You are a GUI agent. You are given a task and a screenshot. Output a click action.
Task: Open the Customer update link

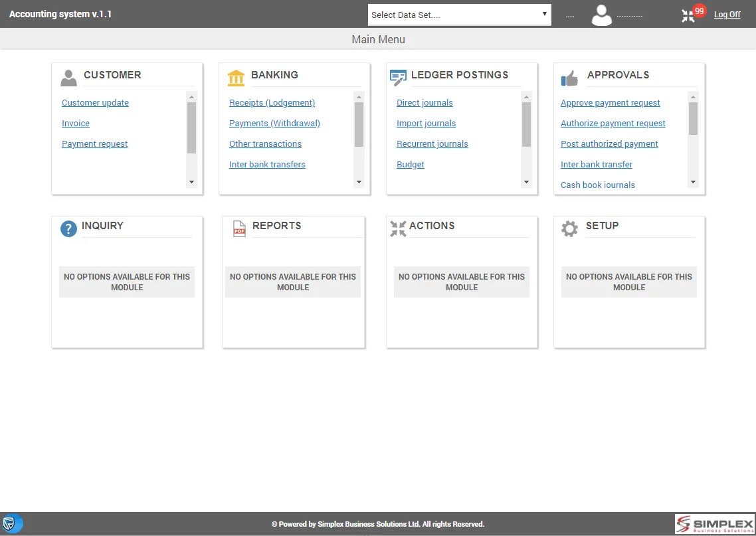[x=95, y=103]
